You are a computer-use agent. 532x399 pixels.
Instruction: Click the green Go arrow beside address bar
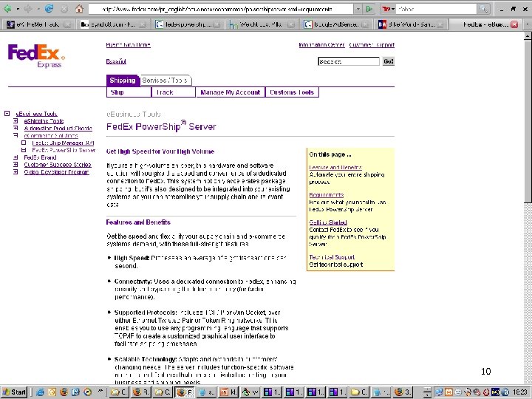click(x=369, y=9)
